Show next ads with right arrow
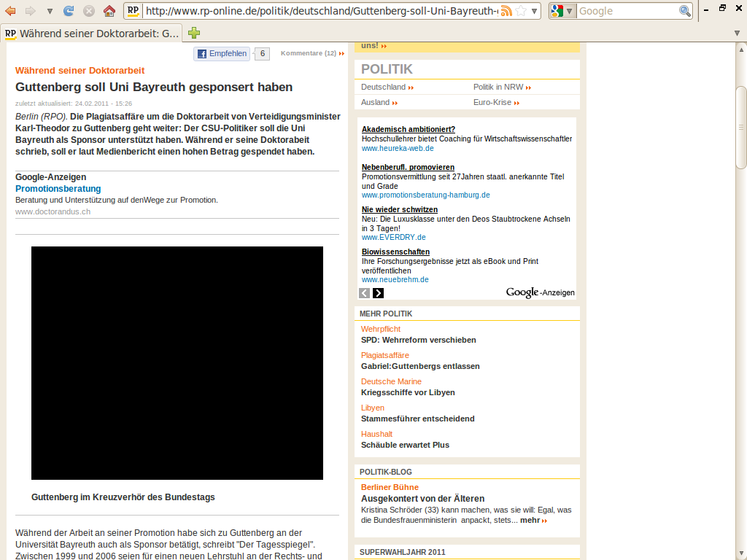The height and width of the screenshot is (560, 747). pyautogui.click(x=379, y=293)
